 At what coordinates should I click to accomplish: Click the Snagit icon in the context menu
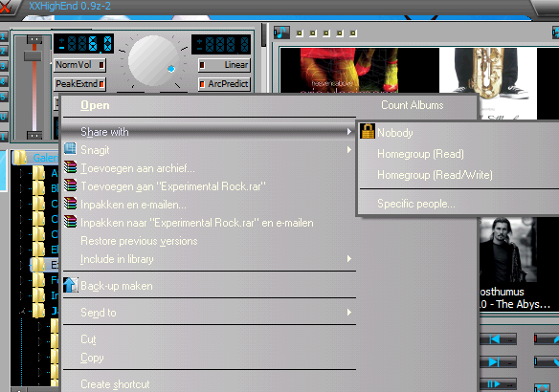70,148
